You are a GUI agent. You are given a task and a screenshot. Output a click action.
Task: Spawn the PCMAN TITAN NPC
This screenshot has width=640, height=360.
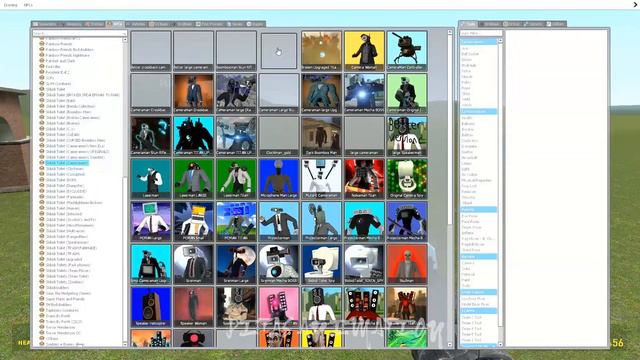pos(236,221)
